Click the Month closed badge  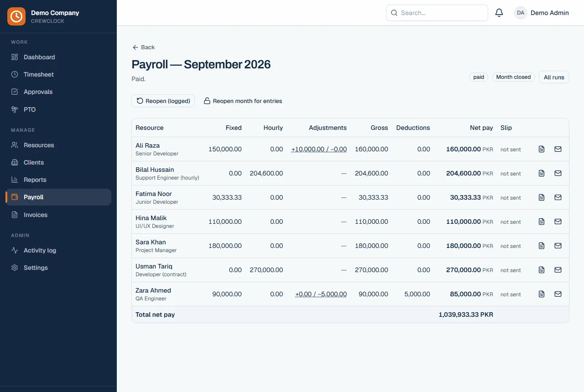(x=513, y=77)
